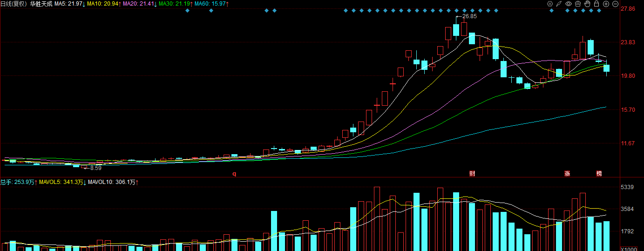
Task: Click the 5339 volume axis value
Action: pyautogui.click(x=627, y=187)
